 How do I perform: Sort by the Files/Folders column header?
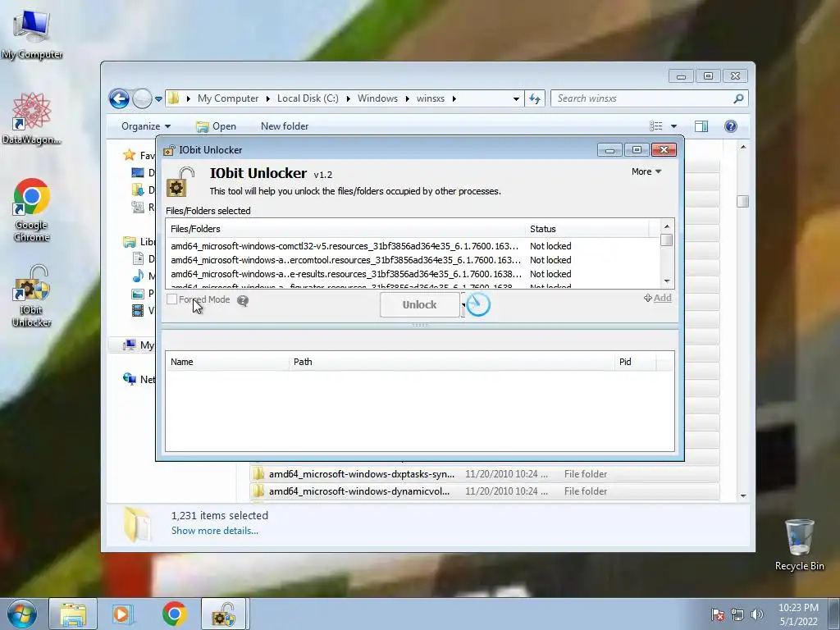(x=345, y=229)
